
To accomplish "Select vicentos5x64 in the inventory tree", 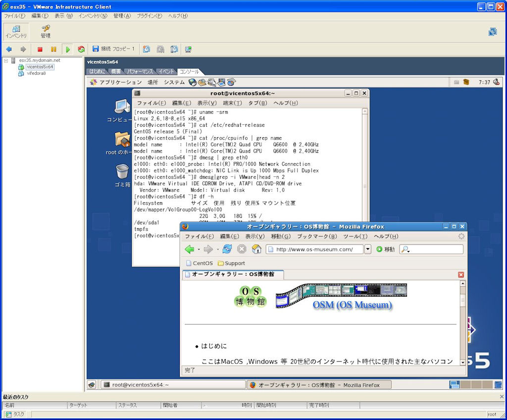I will pos(40,67).
